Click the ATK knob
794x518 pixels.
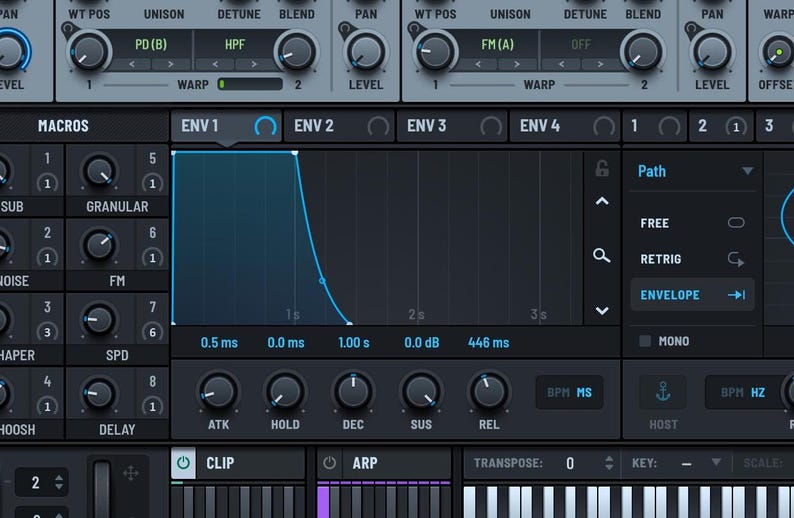tap(218, 392)
